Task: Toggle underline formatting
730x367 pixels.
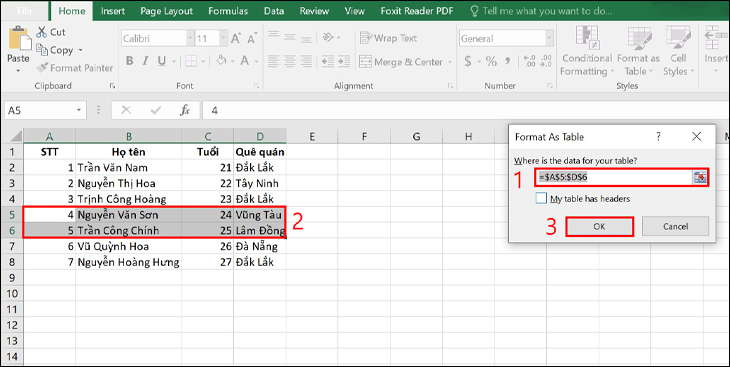Action: [x=162, y=61]
